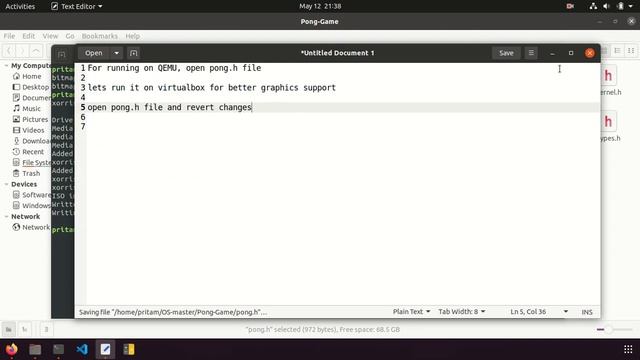Open the Ln 5, Col 36 position dropdown
The width and height of the screenshot is (640, 360).
[x=539, y=312]
